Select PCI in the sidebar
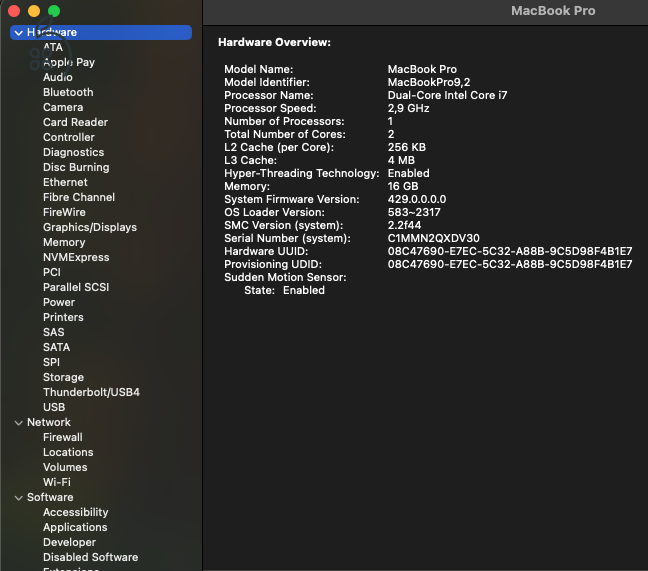 pyautogui.click(x=52, y=272)
